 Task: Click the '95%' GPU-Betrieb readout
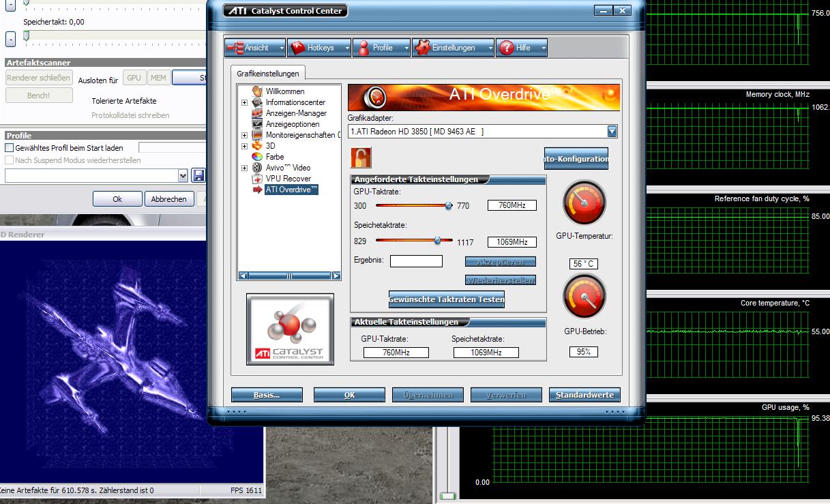pos(584,352)
